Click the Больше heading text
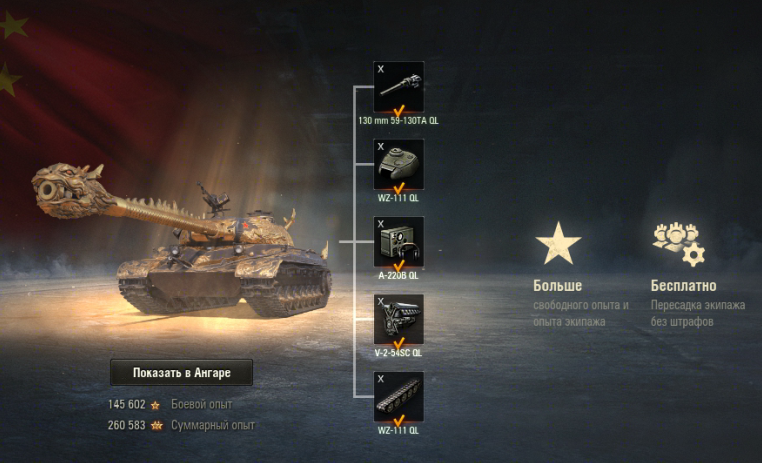Image resolution: width=762 pixels, height=463 pixels. [x=557, y=286]
